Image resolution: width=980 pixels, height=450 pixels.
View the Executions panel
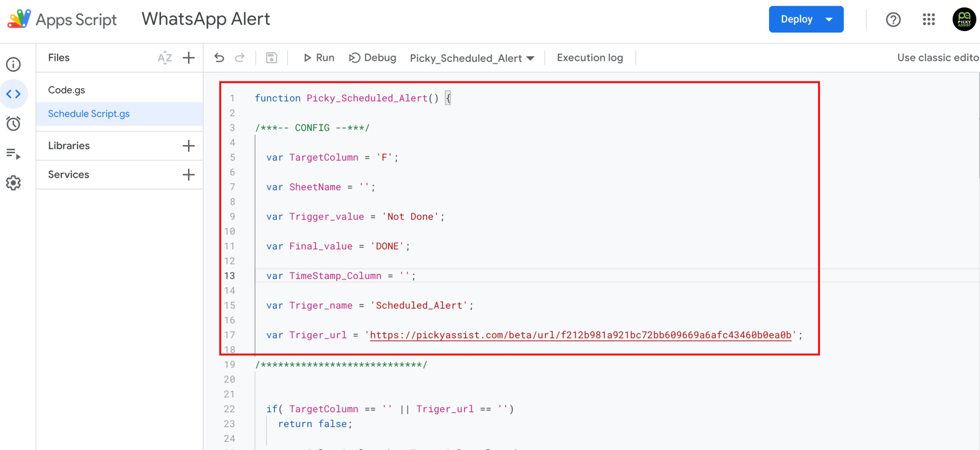(13, 153)
